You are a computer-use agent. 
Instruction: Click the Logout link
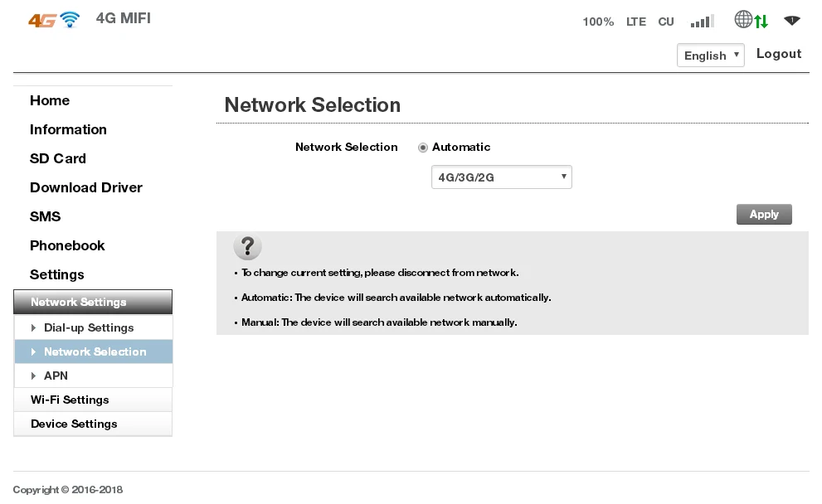pyautogui.click(x=779, y=54)
